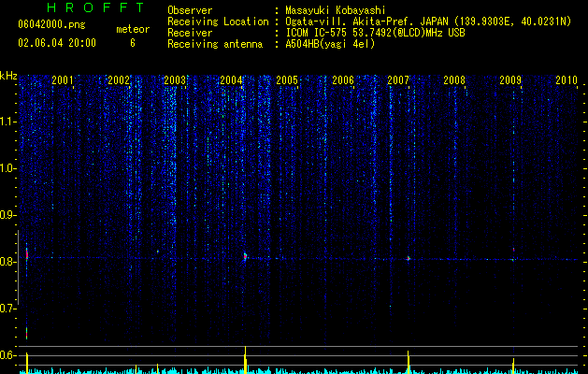This screenshot has height=374, width=588.
Task: Click observer name Masayuki Kobayashi
Action: point(336,10)
